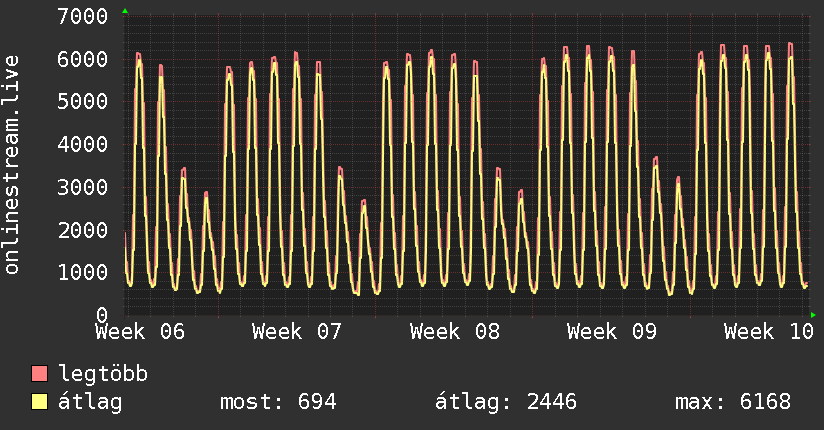Click the 6000 y-axis label
The height and width of the screenshot is (430, 824).
click(83, 59)
